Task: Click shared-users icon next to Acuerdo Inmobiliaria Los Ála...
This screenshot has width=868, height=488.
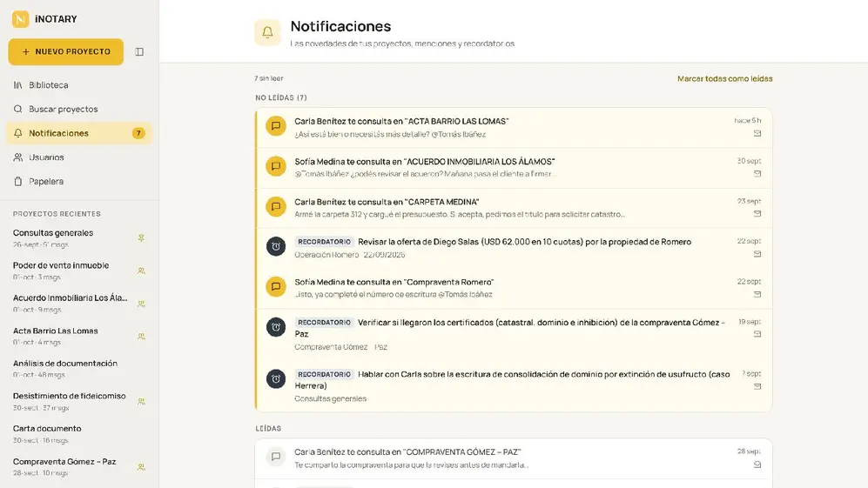Action: (x=141, y=304)
